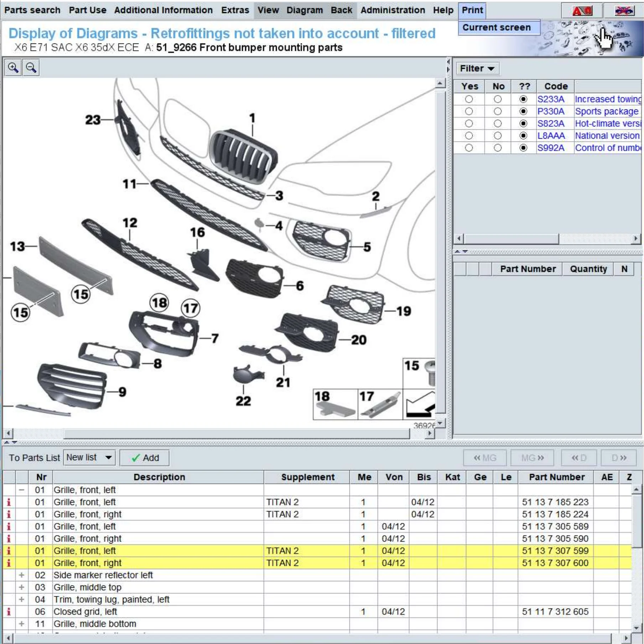Open the Filter dropdown
Image resolution: width=644 pixels, height=644 pixels.
pos(477,68)
